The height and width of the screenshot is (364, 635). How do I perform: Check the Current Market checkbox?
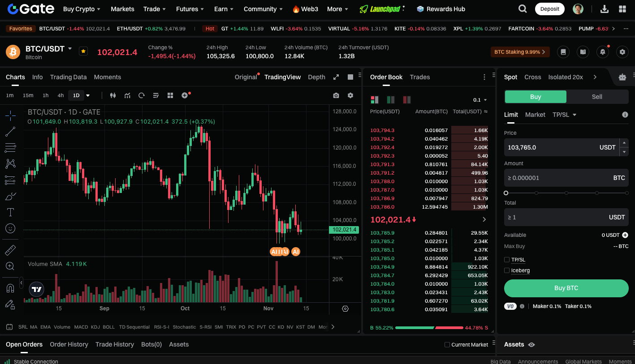pyautogui.click(x=447, y=345)
